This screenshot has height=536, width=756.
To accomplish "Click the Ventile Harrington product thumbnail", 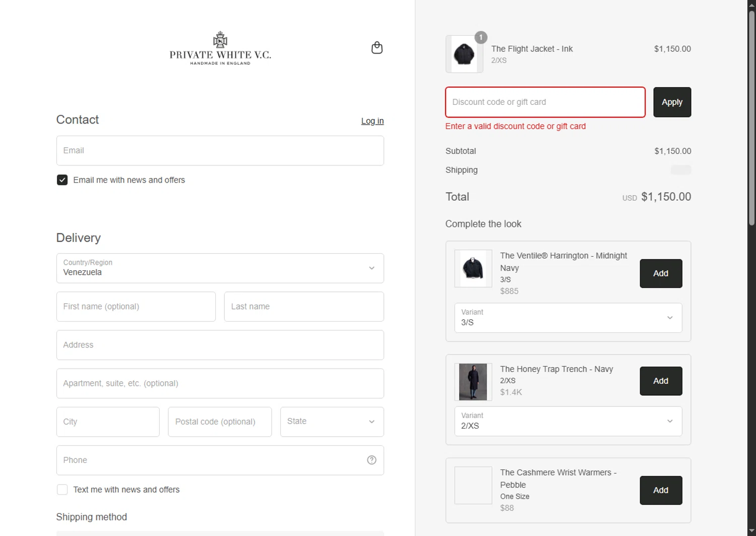I will [473, 268].
